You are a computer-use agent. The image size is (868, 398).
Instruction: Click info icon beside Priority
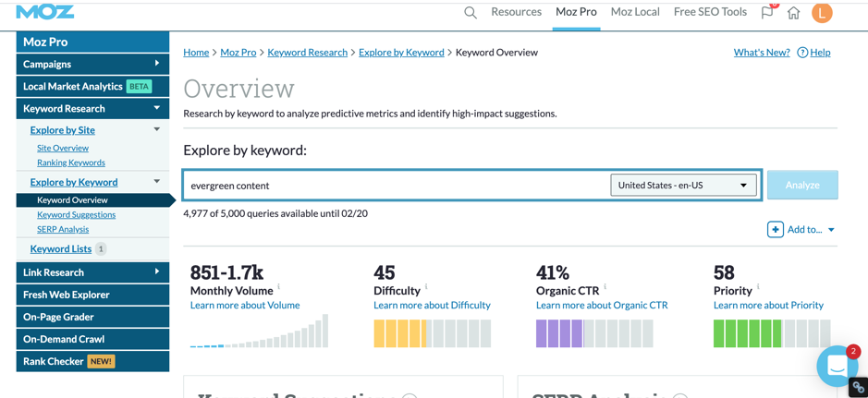click(x=758, y=286)
